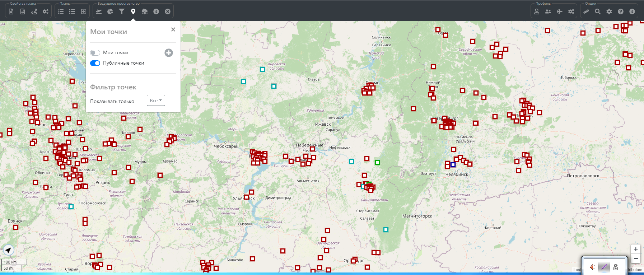Click the numbered plans list icon
The image size is (644, 275).
pyautogui.click(x=61, y=11)
